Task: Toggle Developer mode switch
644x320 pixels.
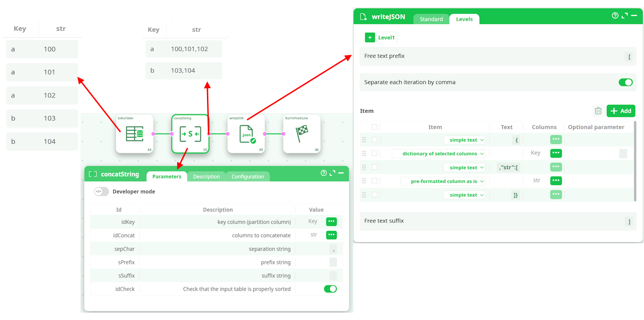Action: coord(101,192)
